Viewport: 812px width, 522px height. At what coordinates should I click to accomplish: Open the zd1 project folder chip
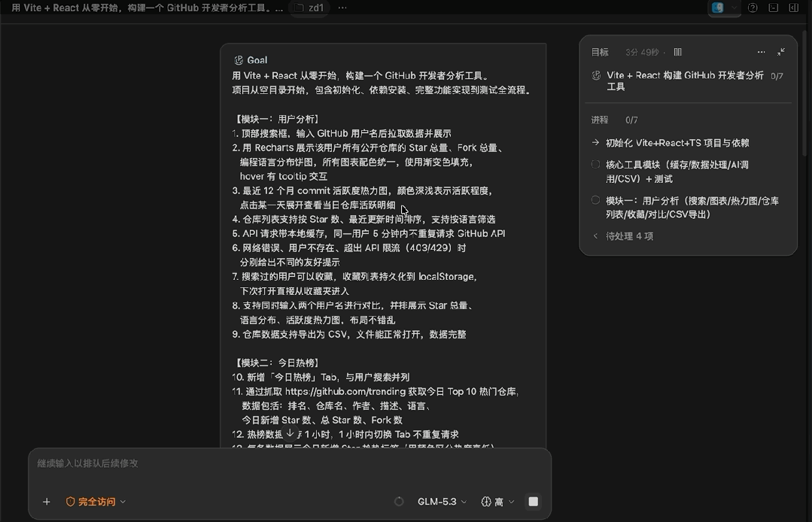(309, 8)
